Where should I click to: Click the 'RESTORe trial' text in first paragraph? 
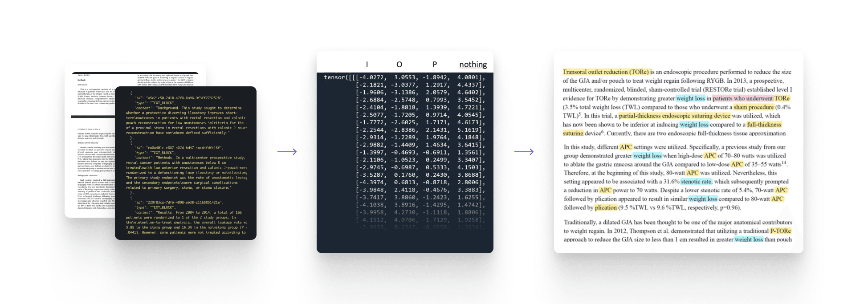723,89
